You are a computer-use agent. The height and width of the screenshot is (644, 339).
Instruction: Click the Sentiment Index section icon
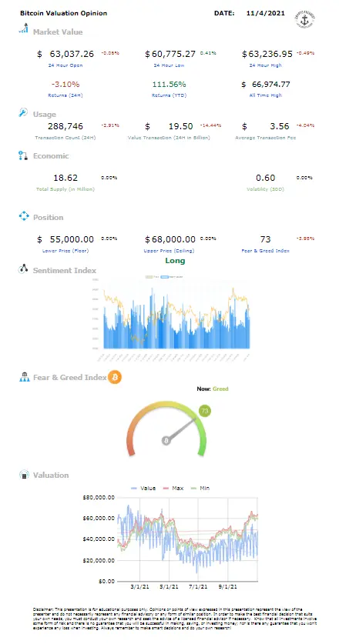coord(23,269)
